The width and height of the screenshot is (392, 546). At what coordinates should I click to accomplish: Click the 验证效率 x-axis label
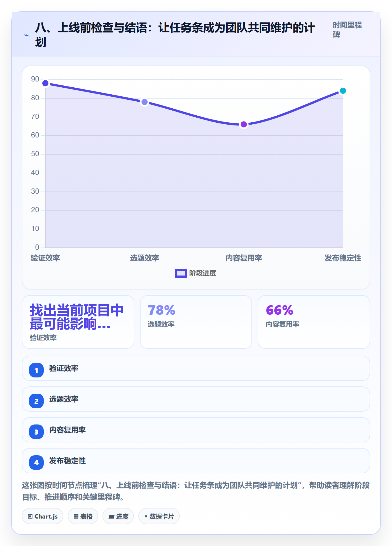coord(45,258)
